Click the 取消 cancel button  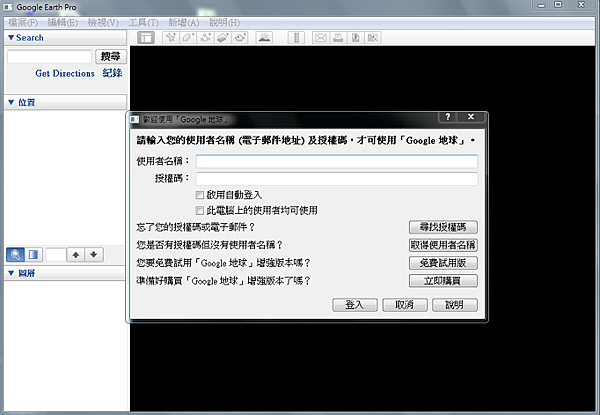pyautogui.click(x=405, y=305)
